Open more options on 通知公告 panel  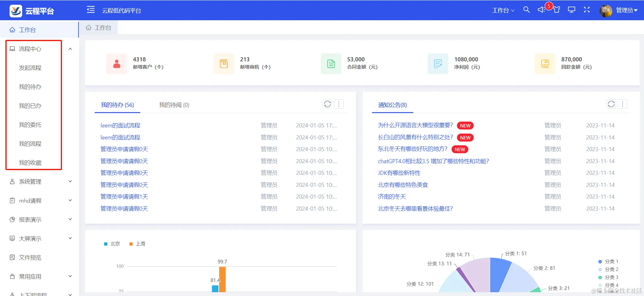[x=622, y=104]
